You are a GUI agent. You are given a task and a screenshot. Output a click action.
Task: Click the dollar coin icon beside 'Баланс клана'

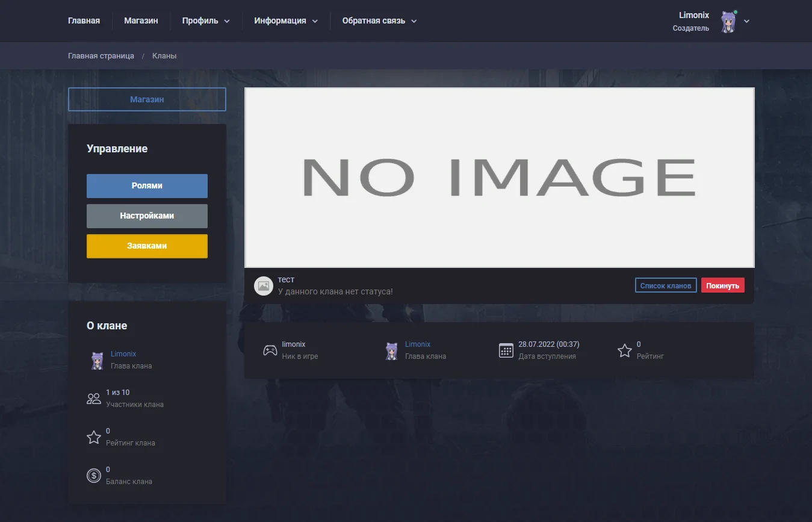coord(94,476)
